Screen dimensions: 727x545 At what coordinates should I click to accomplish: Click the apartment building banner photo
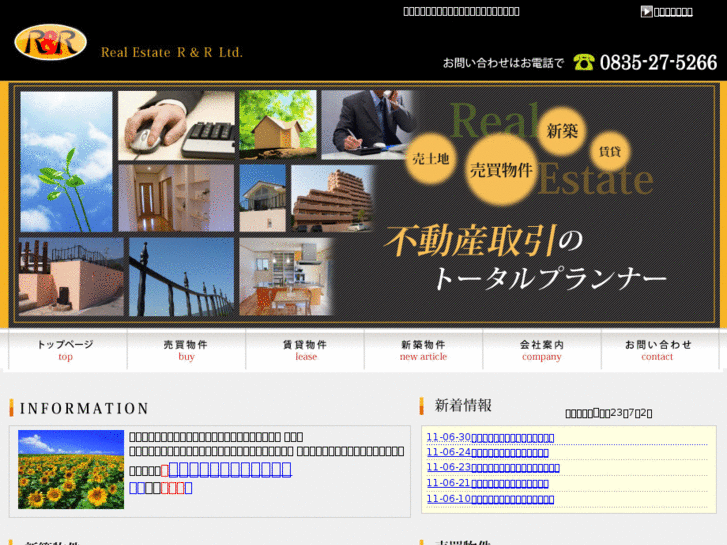click(x=332, y=199)
